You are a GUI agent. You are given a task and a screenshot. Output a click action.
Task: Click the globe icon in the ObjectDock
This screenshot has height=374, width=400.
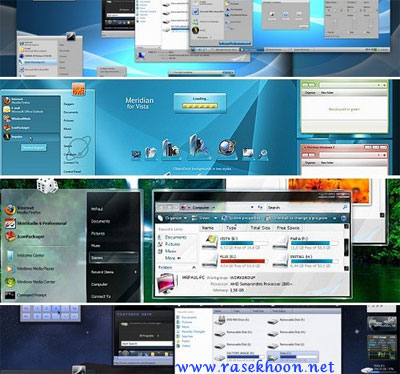click(227, 147)
